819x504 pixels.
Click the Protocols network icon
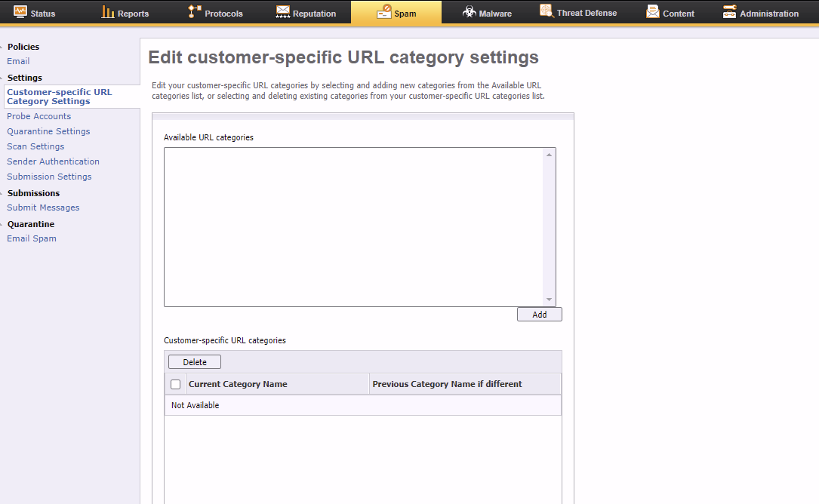[195, 12]
